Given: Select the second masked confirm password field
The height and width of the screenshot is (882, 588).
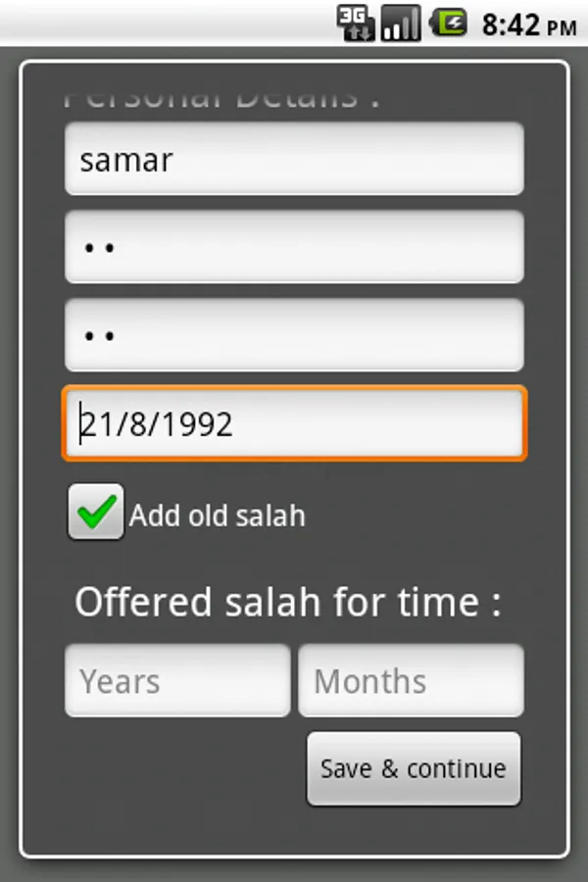Looking at the screenshot, I should coord(294,335).
